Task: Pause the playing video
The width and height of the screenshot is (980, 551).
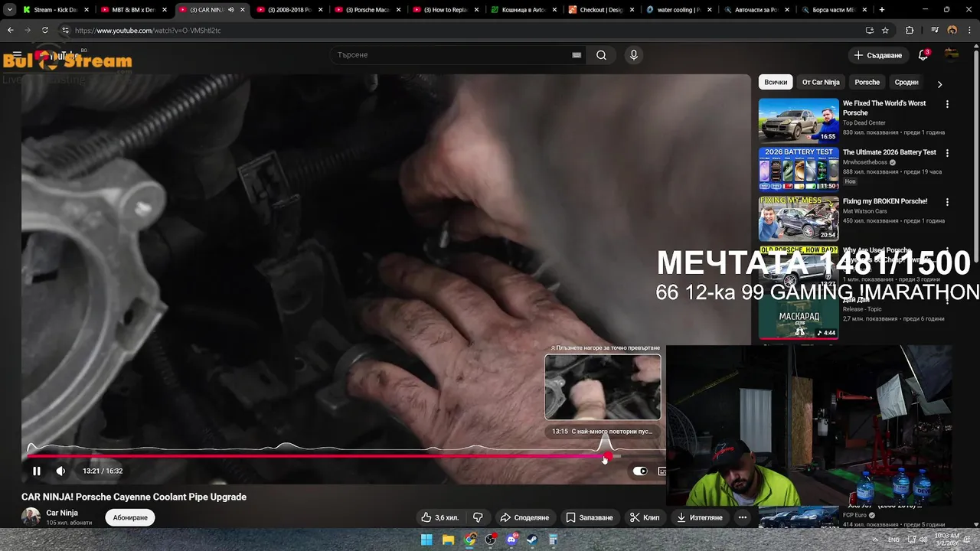Action: [x=36, y=471]
